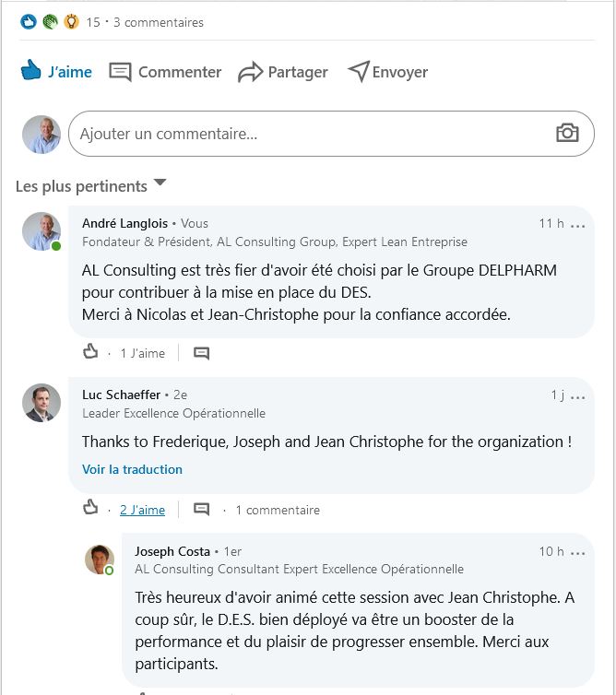The width and height of the screenshot is (616, 695).
Task: Click the Envoyer paper plane icon
Action: click(x=359, y=71)
